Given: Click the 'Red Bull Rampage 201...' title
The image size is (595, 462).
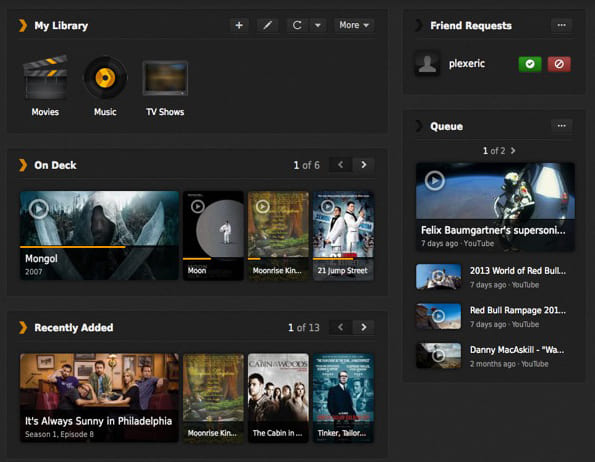Looking at the screenshot, I should pyautogui.click(x=518, y=310).
